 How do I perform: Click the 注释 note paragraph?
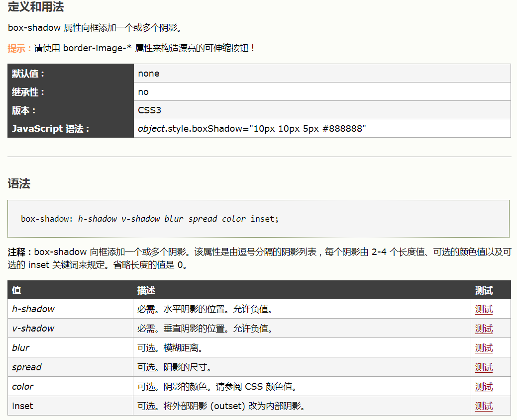pos(259,258)
